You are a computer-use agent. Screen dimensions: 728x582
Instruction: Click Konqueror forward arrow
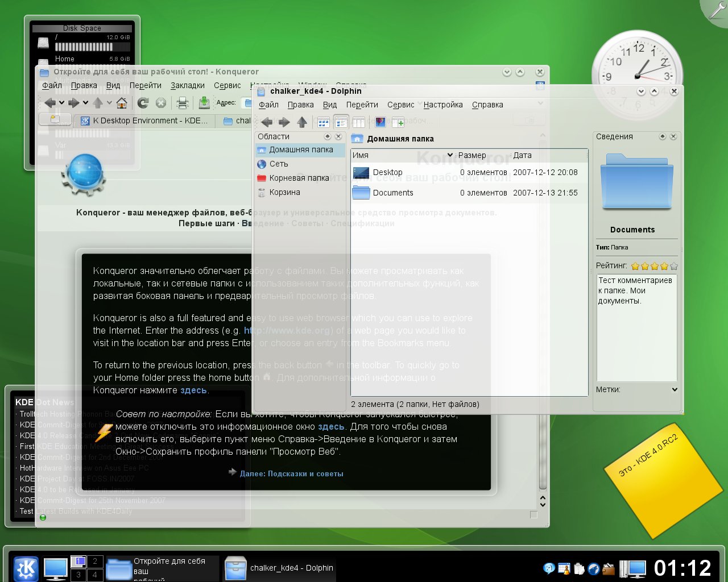click(x=74, y=103)
